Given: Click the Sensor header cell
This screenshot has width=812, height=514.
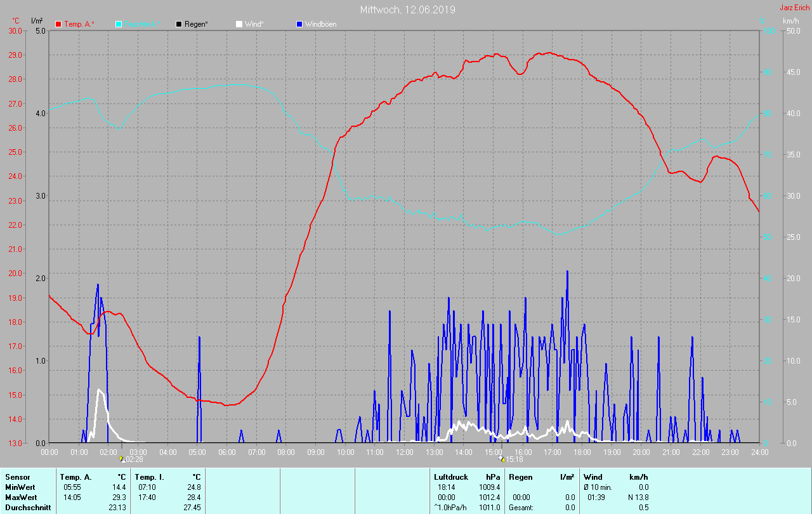Looking at the screenshot, I should pos(17,477).
